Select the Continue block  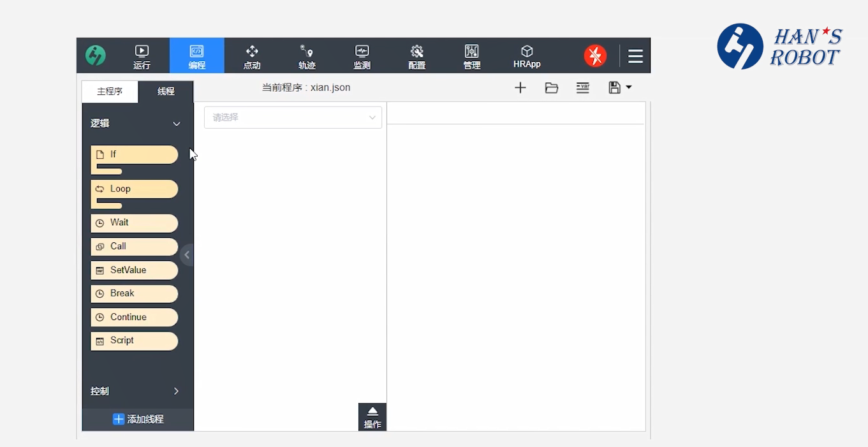pos(134,318)
